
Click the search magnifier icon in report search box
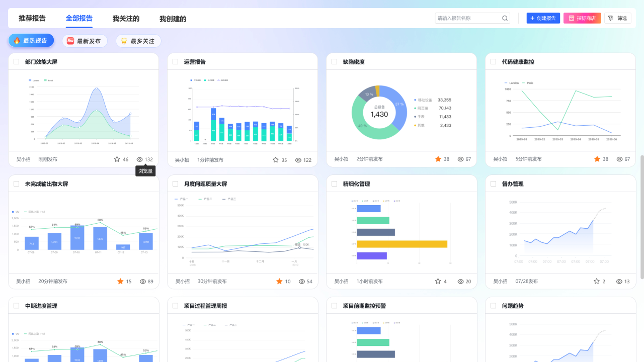505,18
